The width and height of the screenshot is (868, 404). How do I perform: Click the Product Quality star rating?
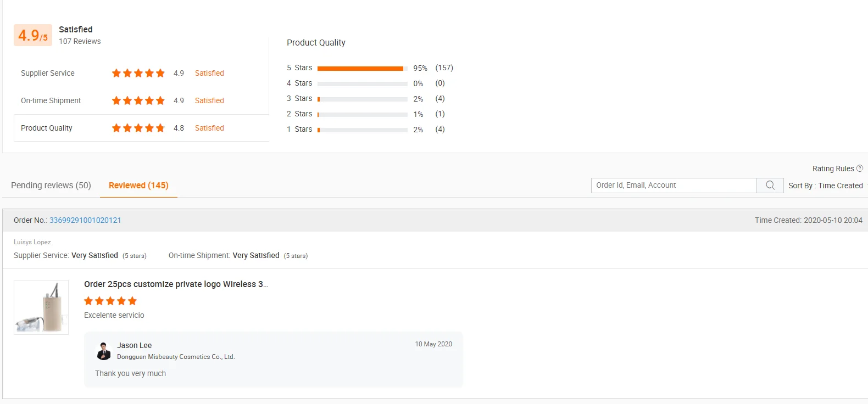click(x=138, y=128)
